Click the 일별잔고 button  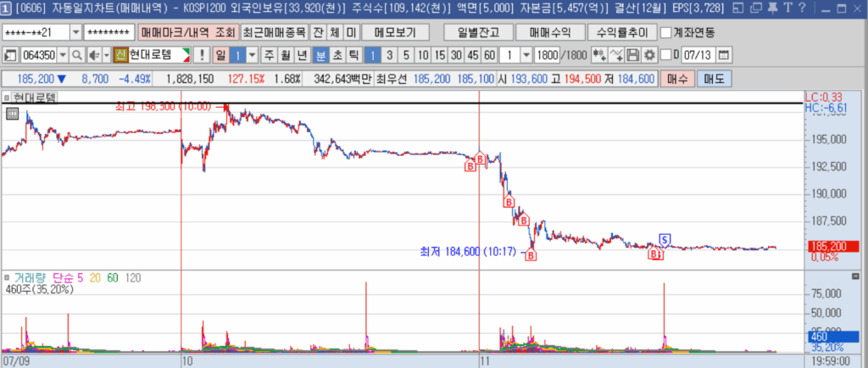(478, 32)
